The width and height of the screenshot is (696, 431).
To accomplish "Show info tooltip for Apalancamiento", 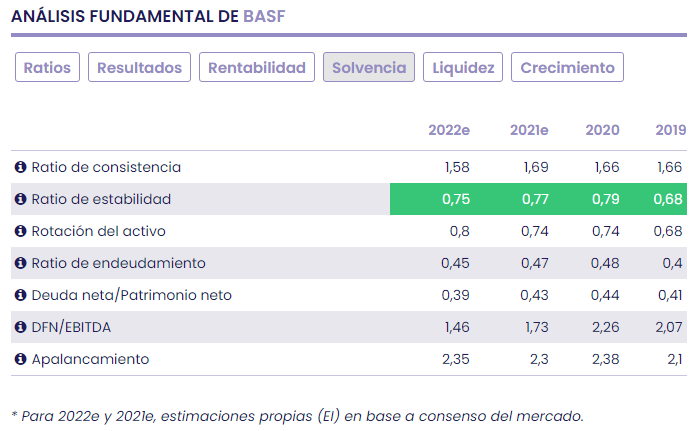I will pos(20,359).
